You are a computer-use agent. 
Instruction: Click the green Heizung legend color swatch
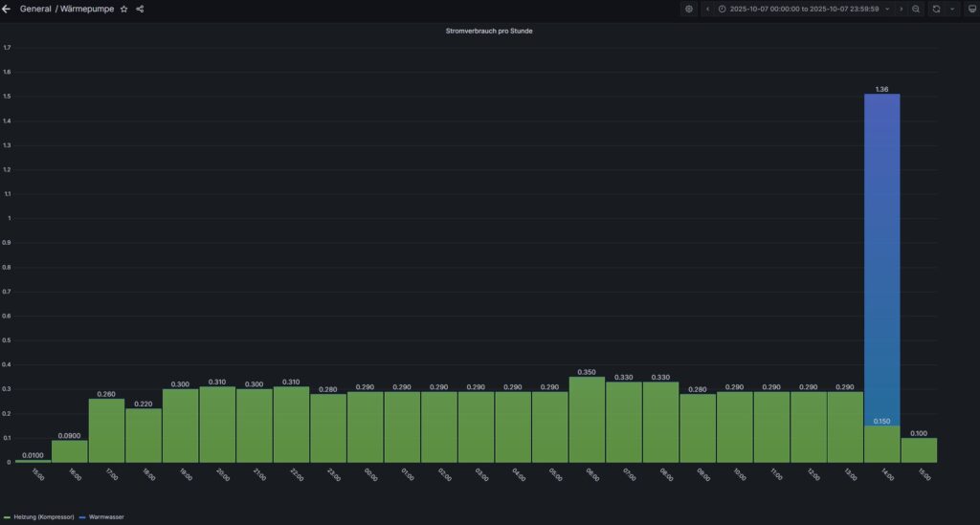[9, 516]
